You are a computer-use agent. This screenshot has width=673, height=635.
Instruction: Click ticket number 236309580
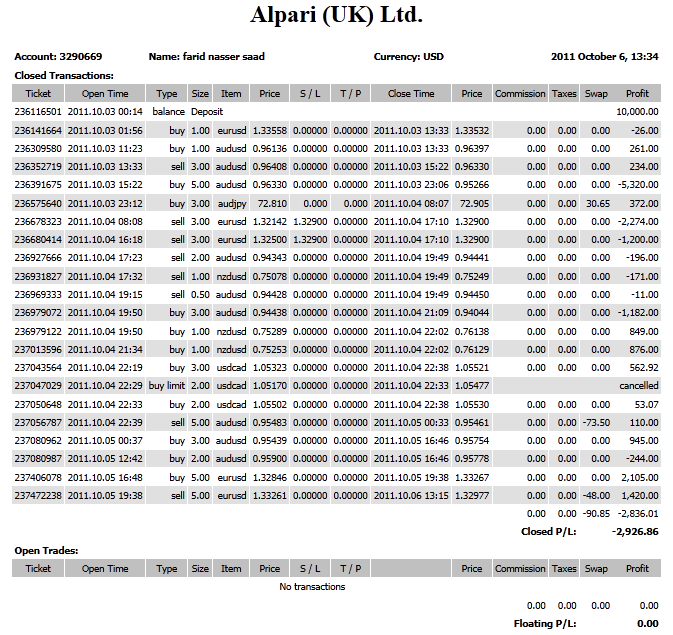pyautogui.click(x=38, y=149)
